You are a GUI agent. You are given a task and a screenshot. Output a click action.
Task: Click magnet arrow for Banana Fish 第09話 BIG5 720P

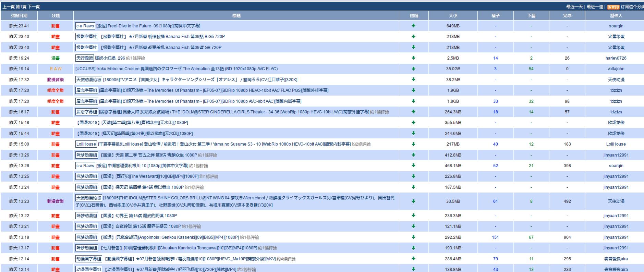pos(413,36)
